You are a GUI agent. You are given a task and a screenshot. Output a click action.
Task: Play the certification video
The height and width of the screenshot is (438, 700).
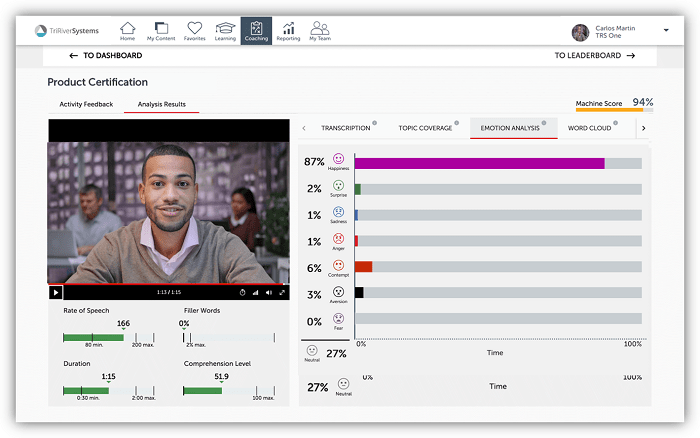coord(56,293)
